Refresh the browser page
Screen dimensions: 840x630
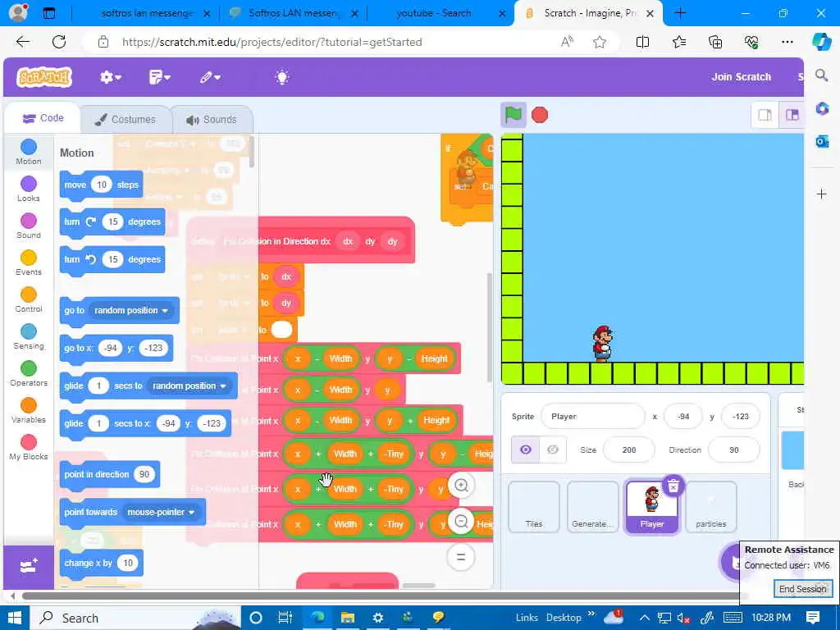(59, 42)
